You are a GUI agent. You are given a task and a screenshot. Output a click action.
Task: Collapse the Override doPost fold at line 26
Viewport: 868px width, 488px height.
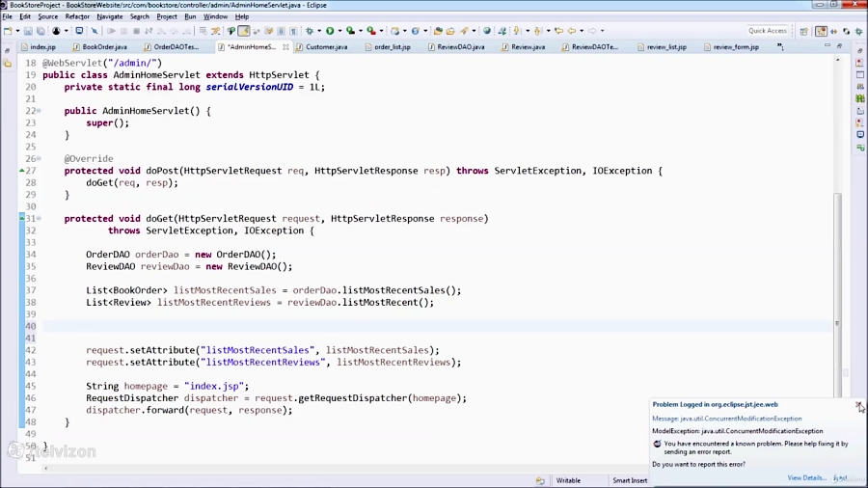39,159
